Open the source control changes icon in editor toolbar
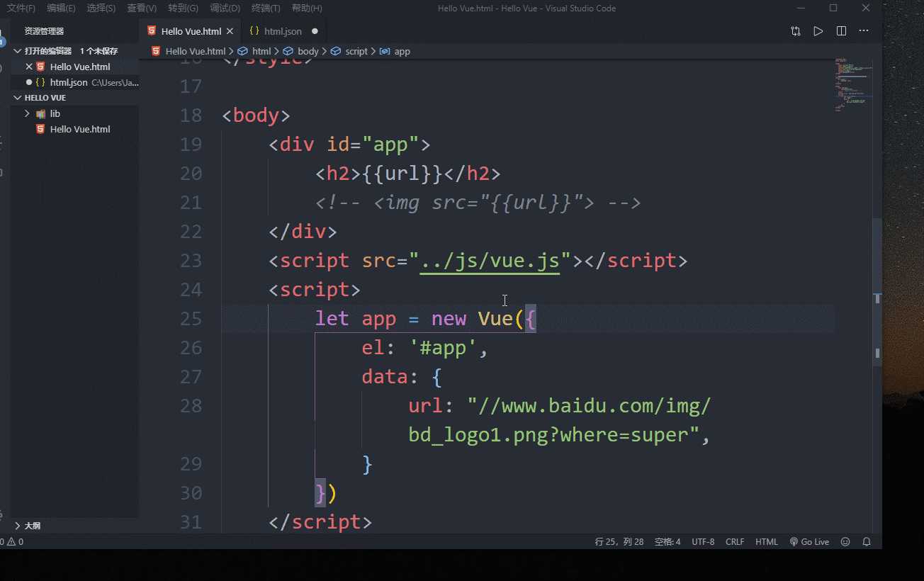 tap(796, 31)
